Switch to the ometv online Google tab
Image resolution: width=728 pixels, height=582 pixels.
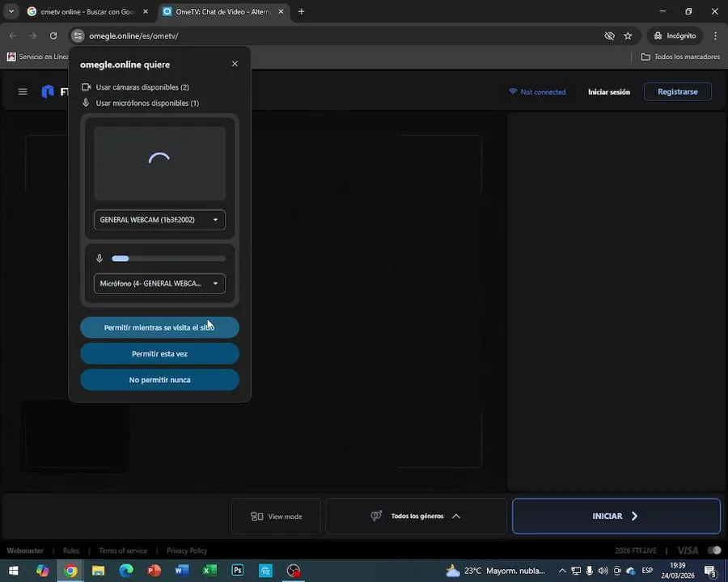(x=87, y=11)
